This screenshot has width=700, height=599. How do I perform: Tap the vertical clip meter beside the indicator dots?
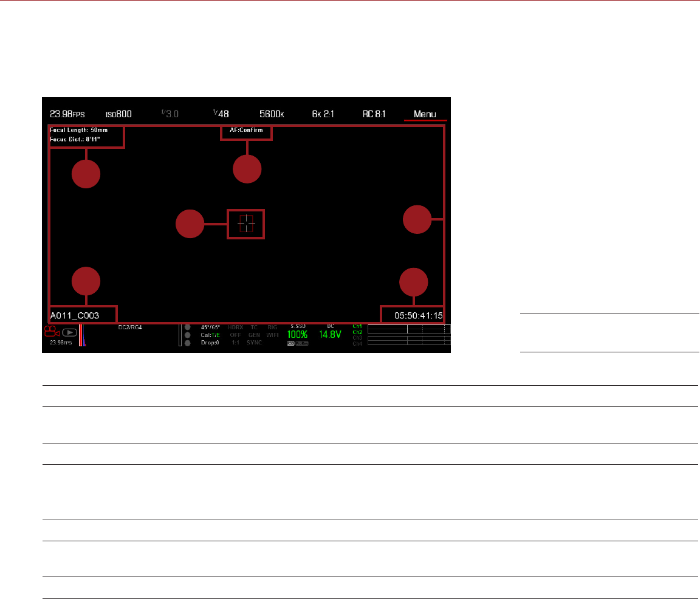point(180,335)
